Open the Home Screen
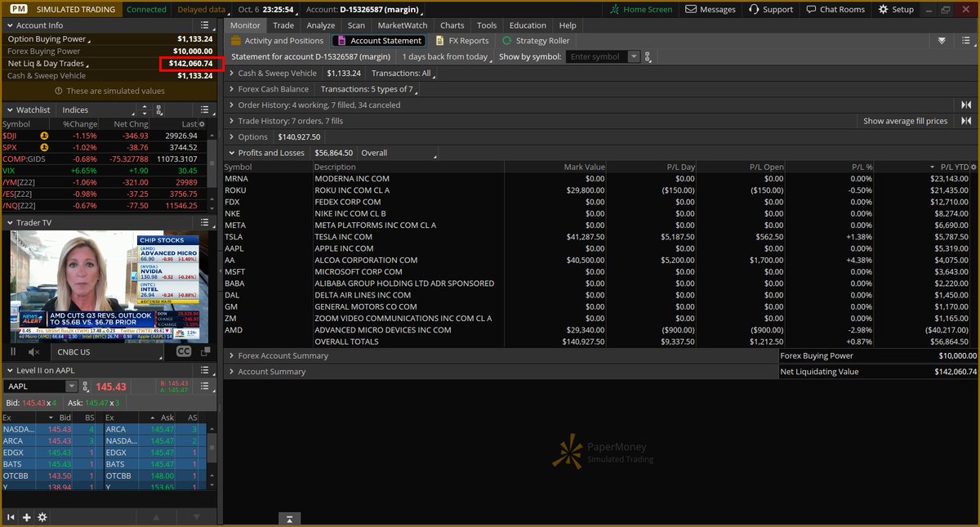Viewport: 980px width, 527px height. [x=642, y=9]
